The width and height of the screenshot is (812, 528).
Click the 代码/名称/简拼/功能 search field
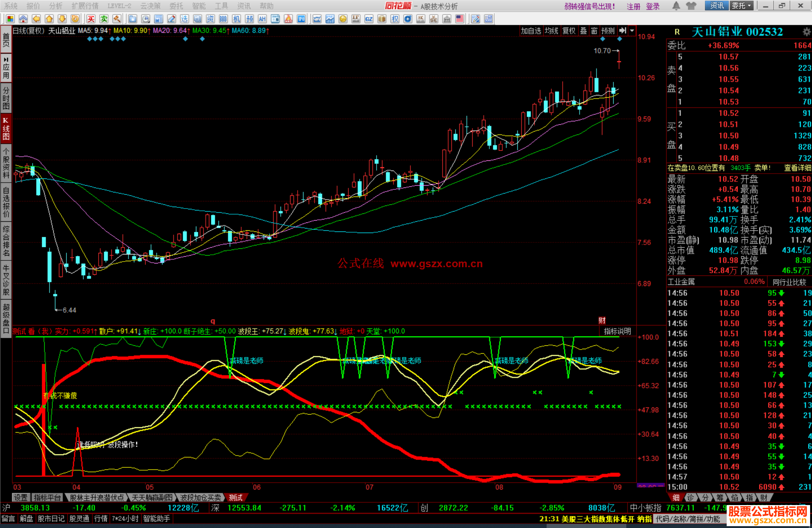coord(688,519)
